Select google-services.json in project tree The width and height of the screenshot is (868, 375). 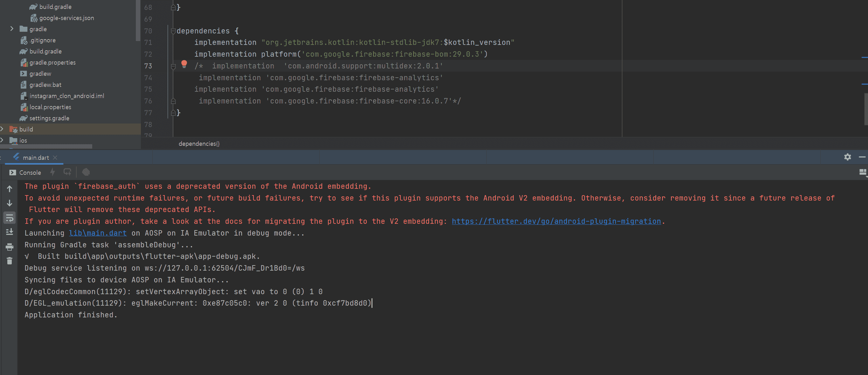coord(66,18)
